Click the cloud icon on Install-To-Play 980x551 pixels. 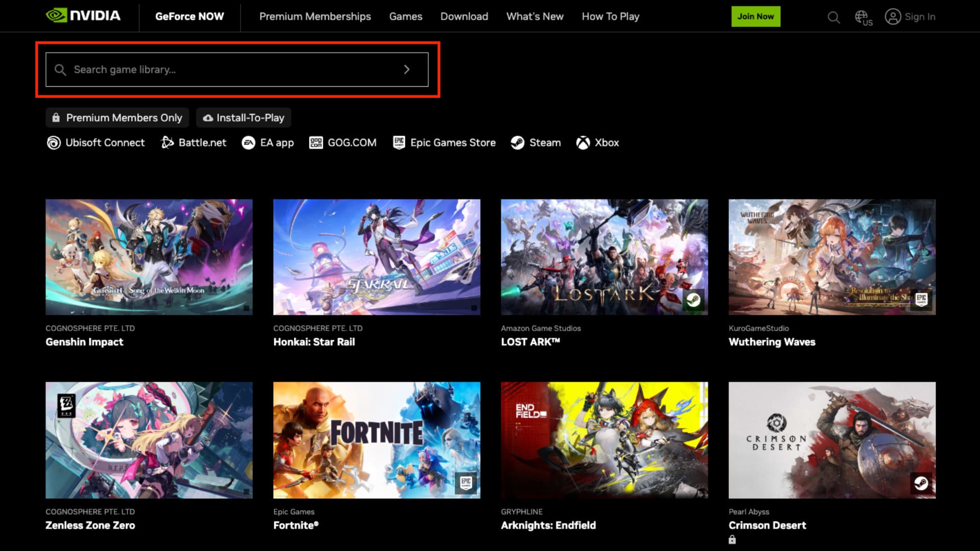point(208,118)
